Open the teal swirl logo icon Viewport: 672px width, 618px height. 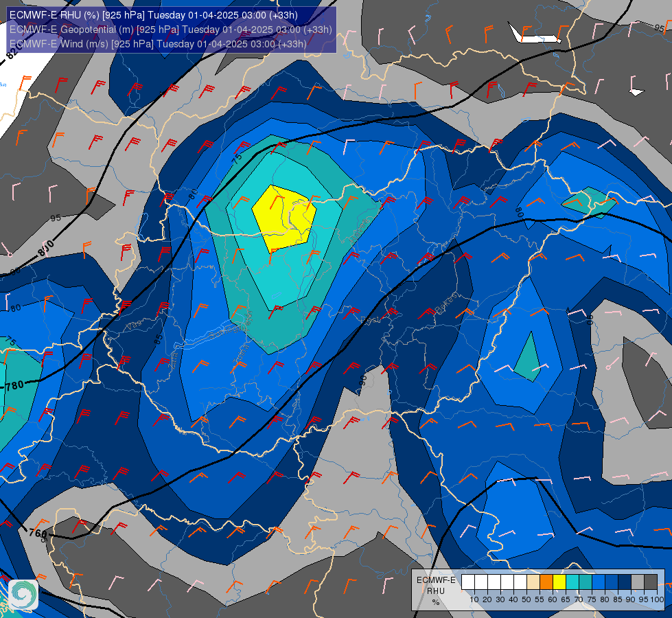click(x=23, y=595)
